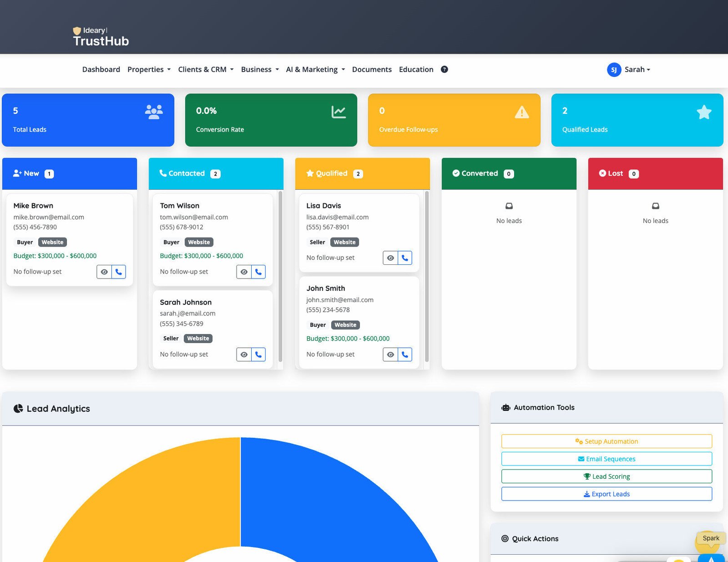Click the Overdue Follow-ups warning icon
Screen dimensions: 728x562
coord(522,112)
